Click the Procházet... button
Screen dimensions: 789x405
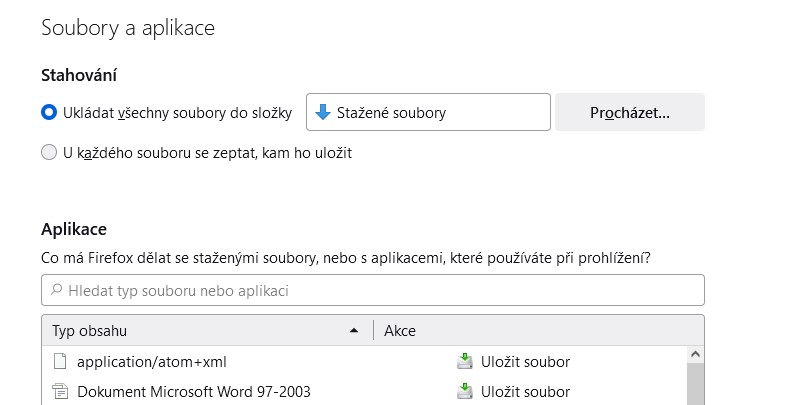point(630,112)
